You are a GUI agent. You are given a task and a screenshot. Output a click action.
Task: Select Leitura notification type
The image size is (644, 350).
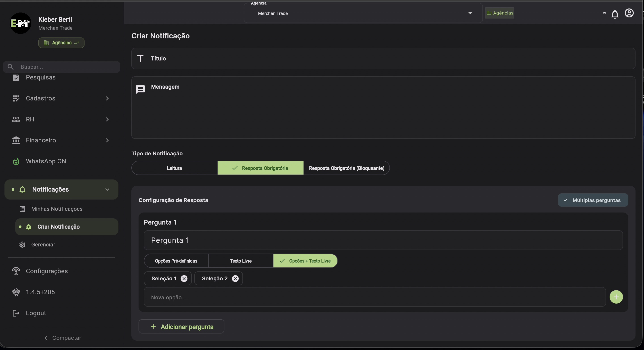(x=174, y=168)
